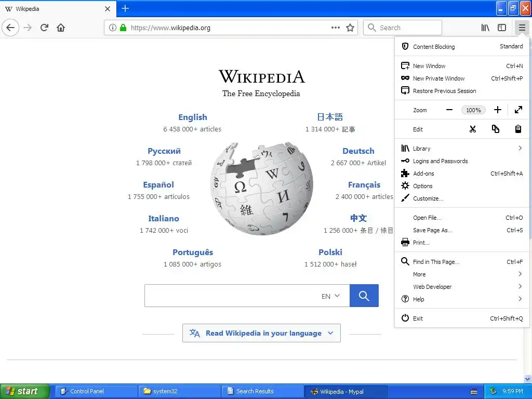This screenshot has width=532, height=399.
Task: Focus the browser Search box
Action: point(403,28)
